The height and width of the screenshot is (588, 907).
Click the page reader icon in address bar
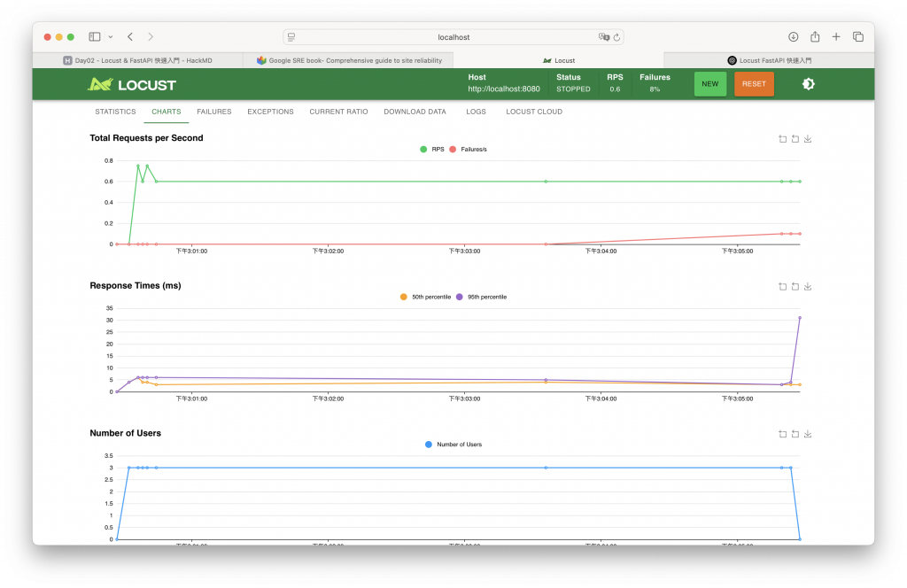pos(291,37)
